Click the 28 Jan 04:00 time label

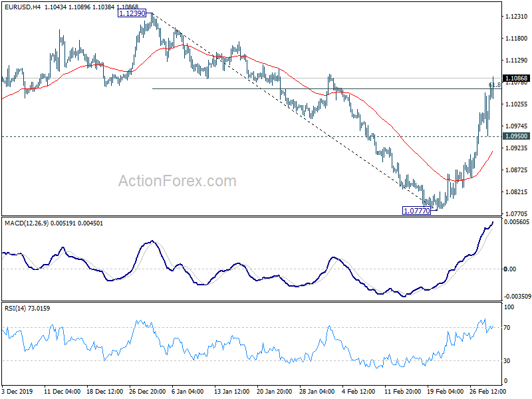[x=318, y=391]
